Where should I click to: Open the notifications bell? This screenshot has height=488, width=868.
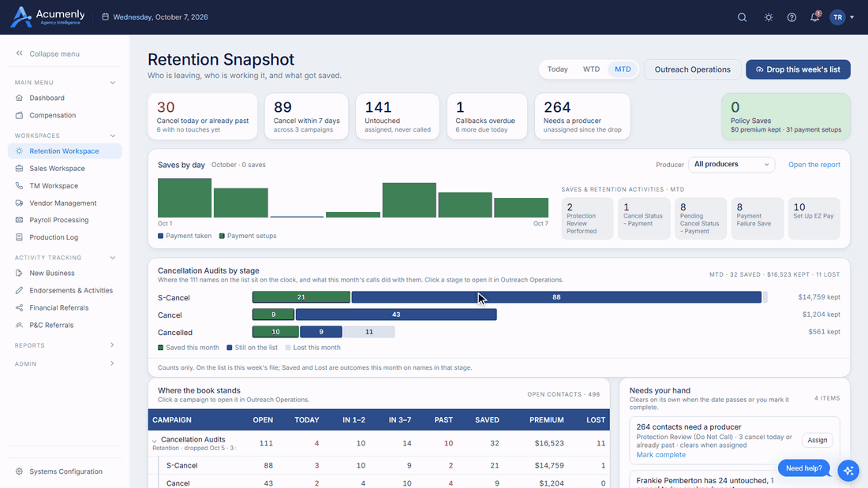[815, 17]
